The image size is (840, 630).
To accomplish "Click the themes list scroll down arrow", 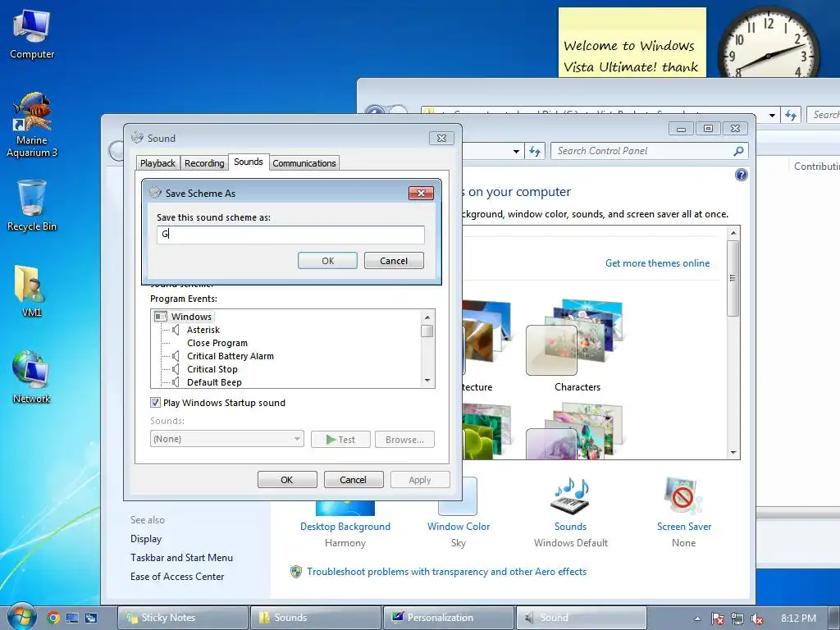I will point(733,453).
